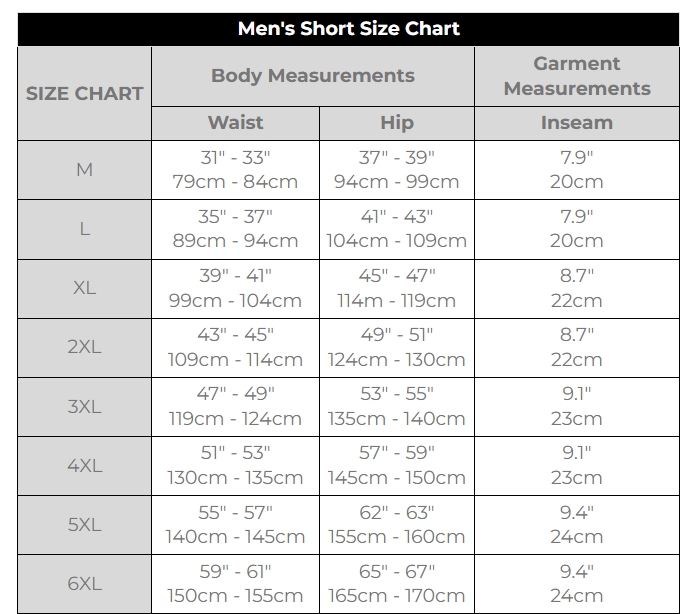Click the M size row label
The height and width of the screenshot is (614, 691).
click(x=85, y=170)
